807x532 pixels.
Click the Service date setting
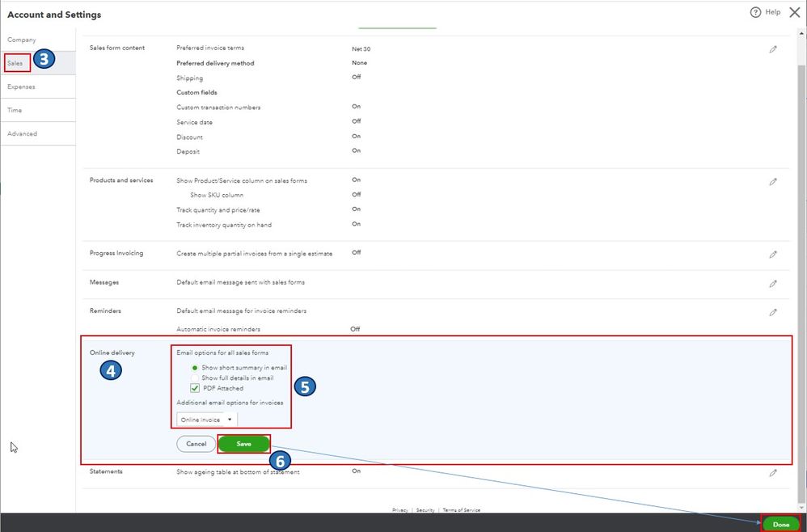pos(194,122)
